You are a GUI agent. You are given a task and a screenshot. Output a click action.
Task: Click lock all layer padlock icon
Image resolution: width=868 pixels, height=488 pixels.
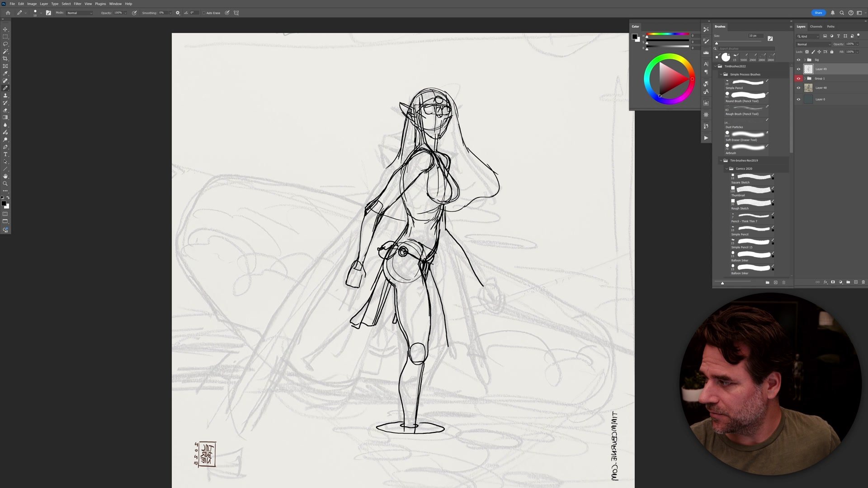click(x=831, y=52)
